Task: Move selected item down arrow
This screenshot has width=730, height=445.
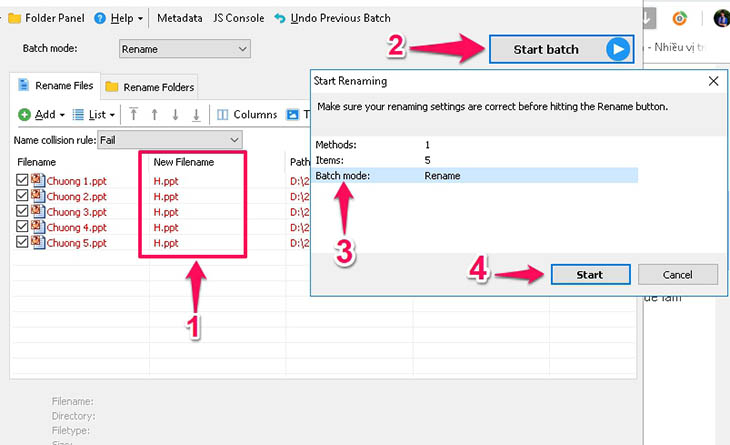Action: pos(175,114)
